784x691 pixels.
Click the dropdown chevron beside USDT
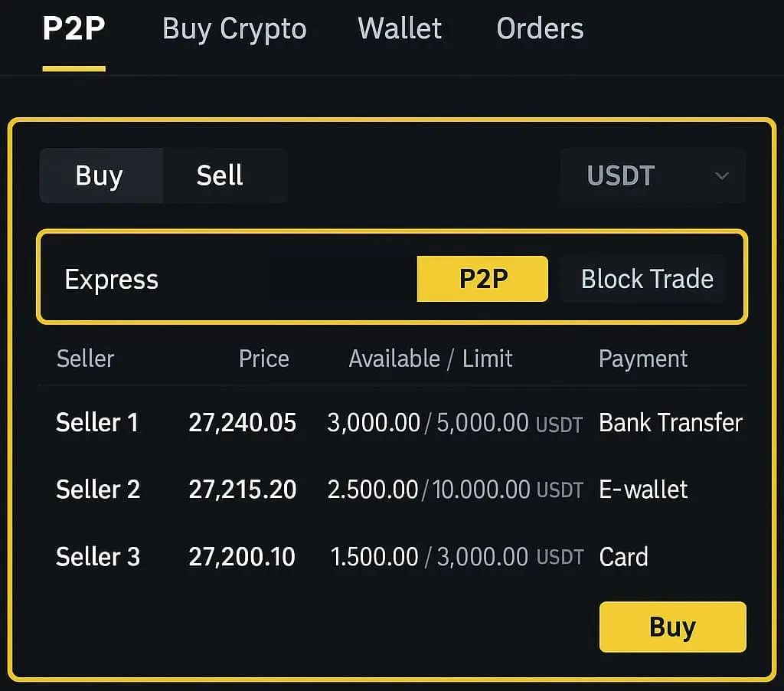pos(720,176)
